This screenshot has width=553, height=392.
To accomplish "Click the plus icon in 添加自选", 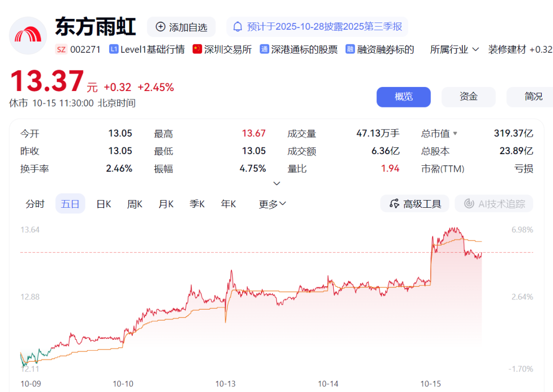I will point(160,27).
